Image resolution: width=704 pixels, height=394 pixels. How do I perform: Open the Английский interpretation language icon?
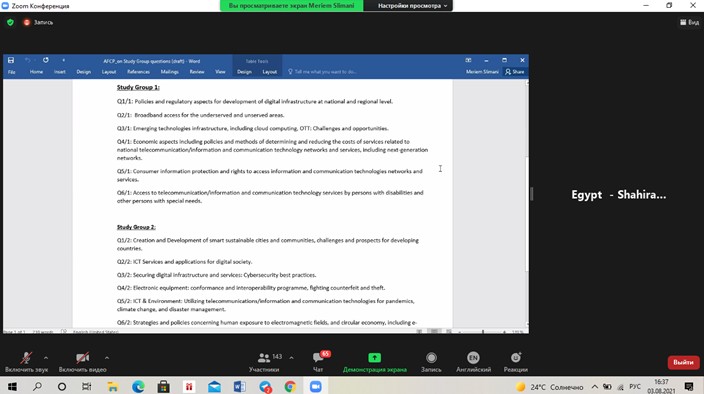(473, 362)
